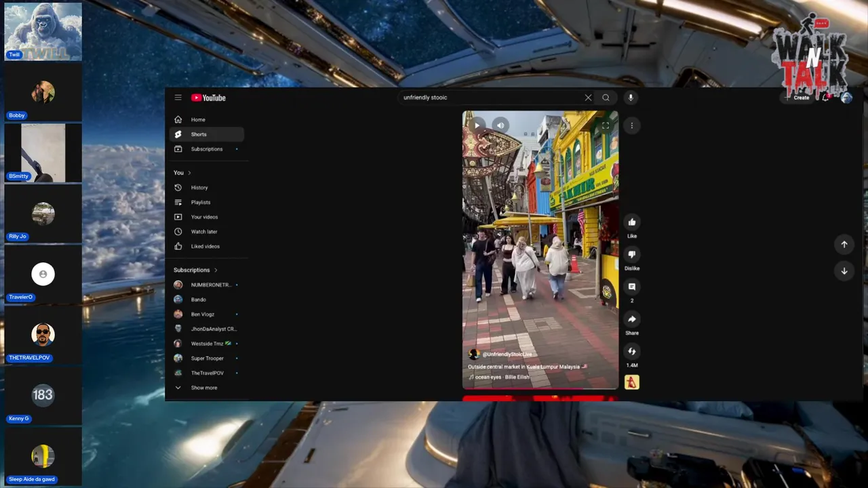
Task: Open the sound thumbnail below Remix
Action: [632, 382]
